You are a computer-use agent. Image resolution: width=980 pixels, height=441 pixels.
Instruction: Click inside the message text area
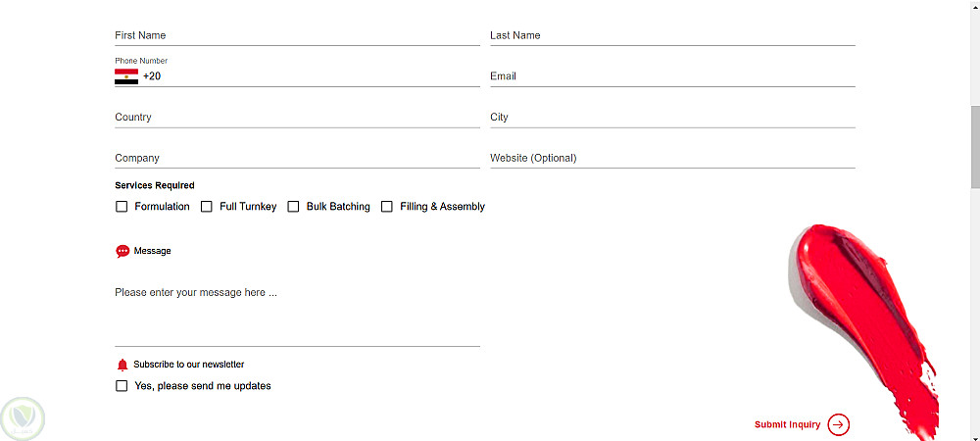(297, 312)
